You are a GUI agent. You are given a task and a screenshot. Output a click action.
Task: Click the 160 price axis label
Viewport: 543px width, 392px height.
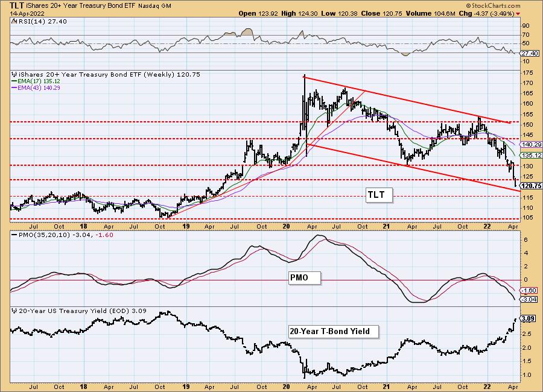[528, 104]
